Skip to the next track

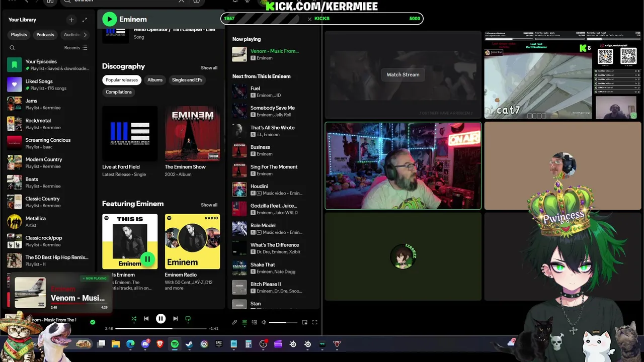[x=175, y=318]
